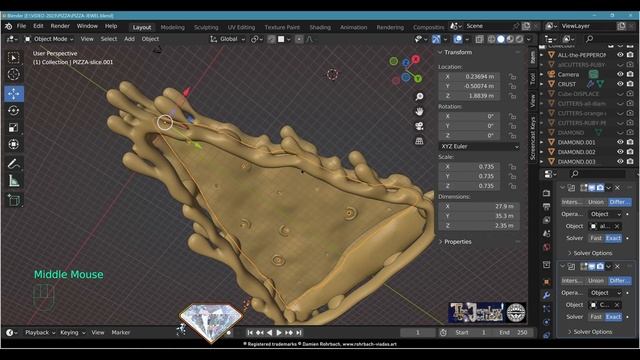Select the Annotate tool
This screenshot has height=360, width=640.
click(x=13, y=164)
